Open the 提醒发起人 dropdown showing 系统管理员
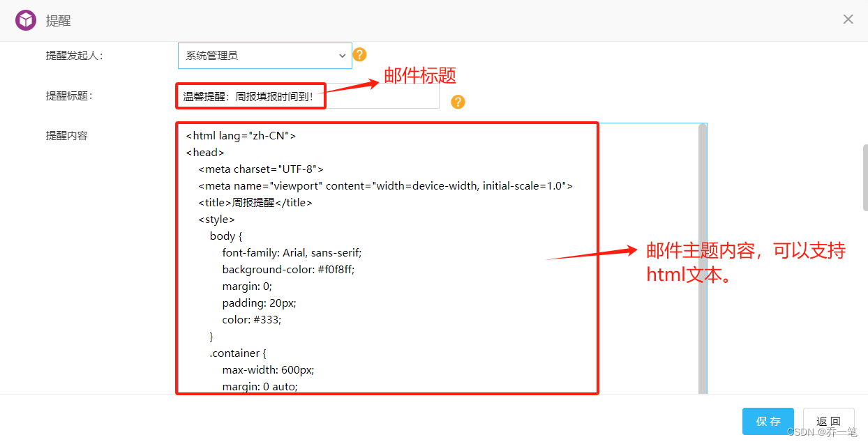The width and height of the screenshot is (868, 444). click(264, 55)
